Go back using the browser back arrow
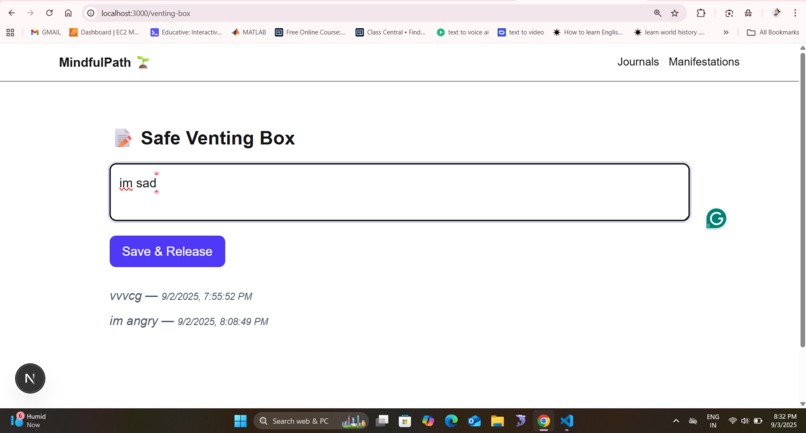Viewport: 806px width, 433px height. (11, 13)
